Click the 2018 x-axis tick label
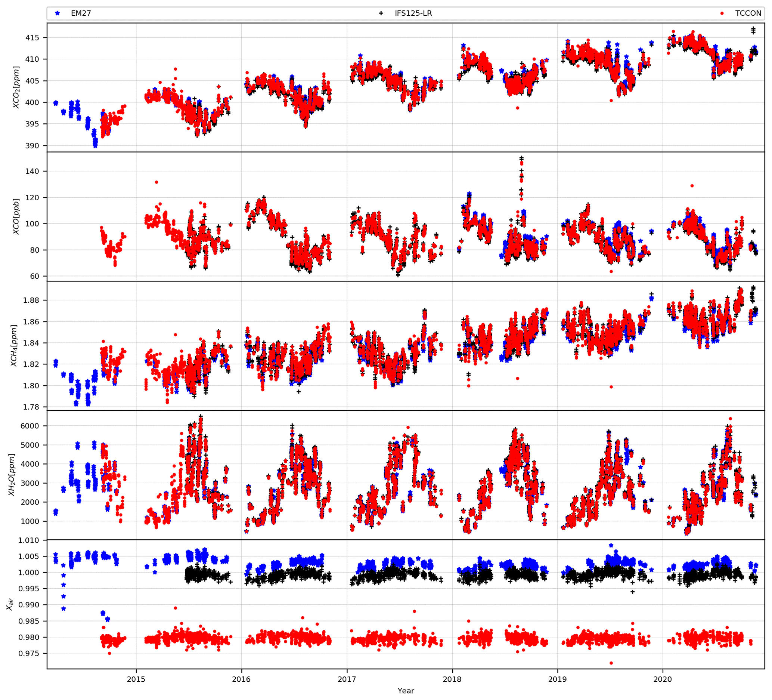 pyautogui.click(x=452, y=679)
